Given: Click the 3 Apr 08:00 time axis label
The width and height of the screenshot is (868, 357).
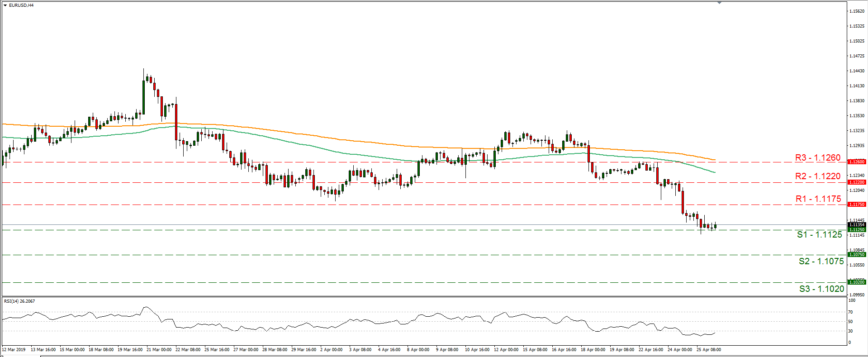Looking at the screenshot, I should tap(360, 350).
